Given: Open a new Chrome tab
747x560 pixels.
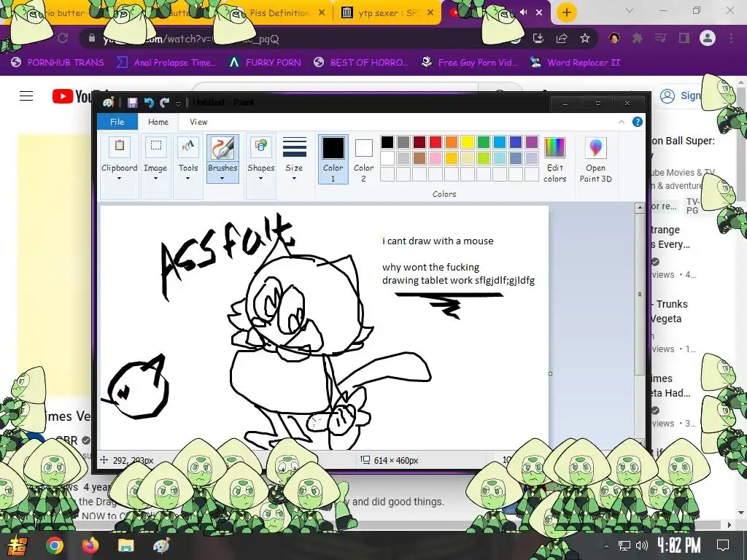Looking at the screenshot, I should pos(566,12).
